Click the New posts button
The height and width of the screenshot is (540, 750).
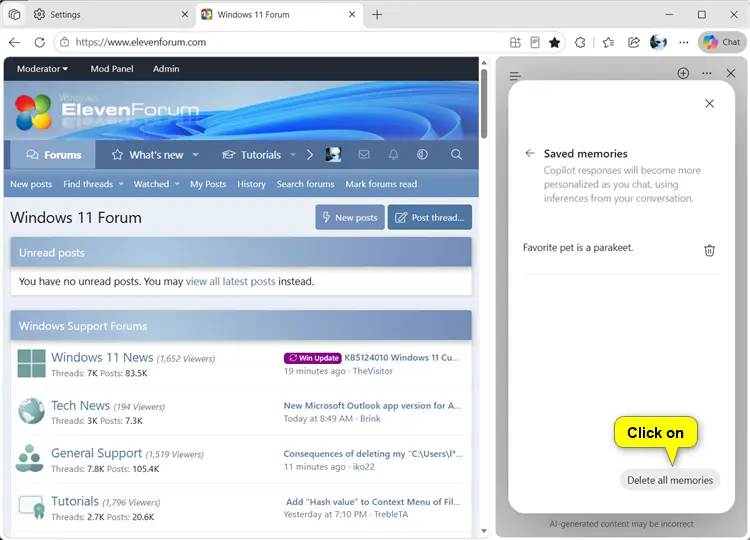point(350,218)
